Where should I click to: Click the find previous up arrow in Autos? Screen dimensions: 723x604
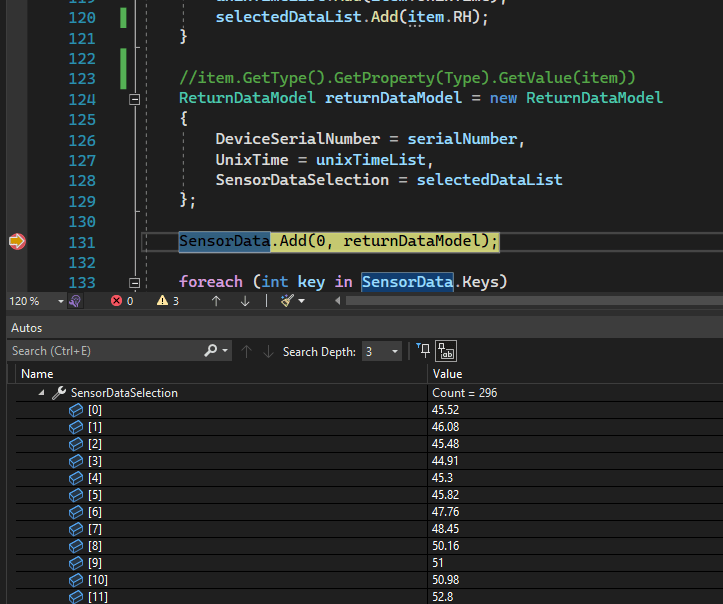(x=246, y=352)
